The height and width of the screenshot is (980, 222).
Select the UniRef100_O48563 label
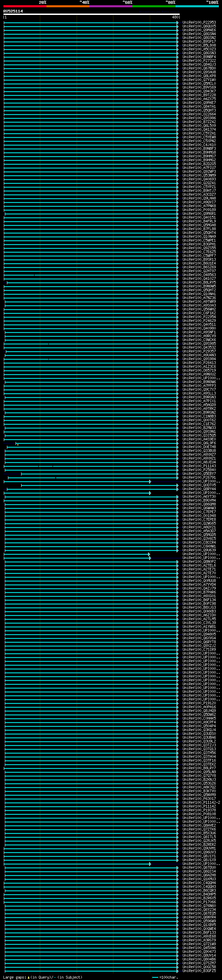pyautogui.click(x=199, y=275)
